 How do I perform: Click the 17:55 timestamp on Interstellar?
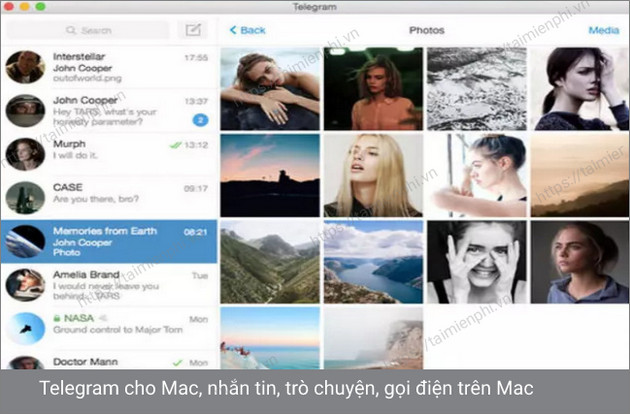[x=196, y=58]
